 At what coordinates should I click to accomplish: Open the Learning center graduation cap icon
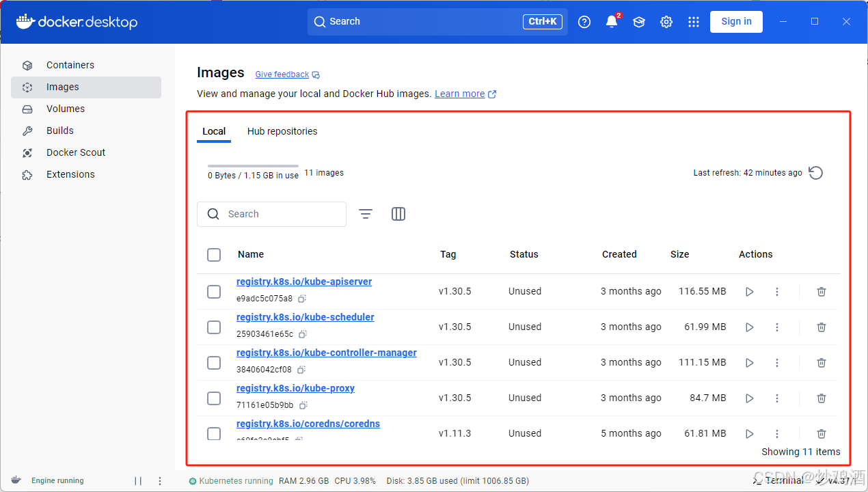pos(639,22)
